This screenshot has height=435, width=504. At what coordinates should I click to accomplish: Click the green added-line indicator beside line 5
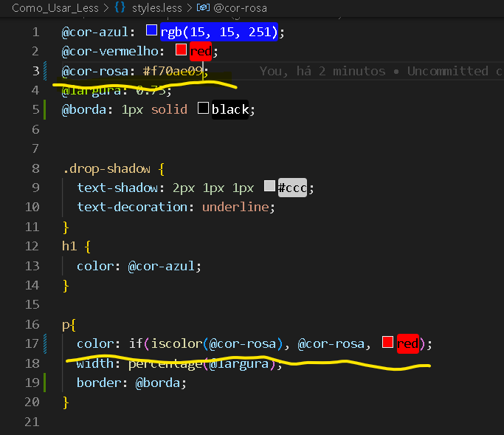(x=45, y=110)
